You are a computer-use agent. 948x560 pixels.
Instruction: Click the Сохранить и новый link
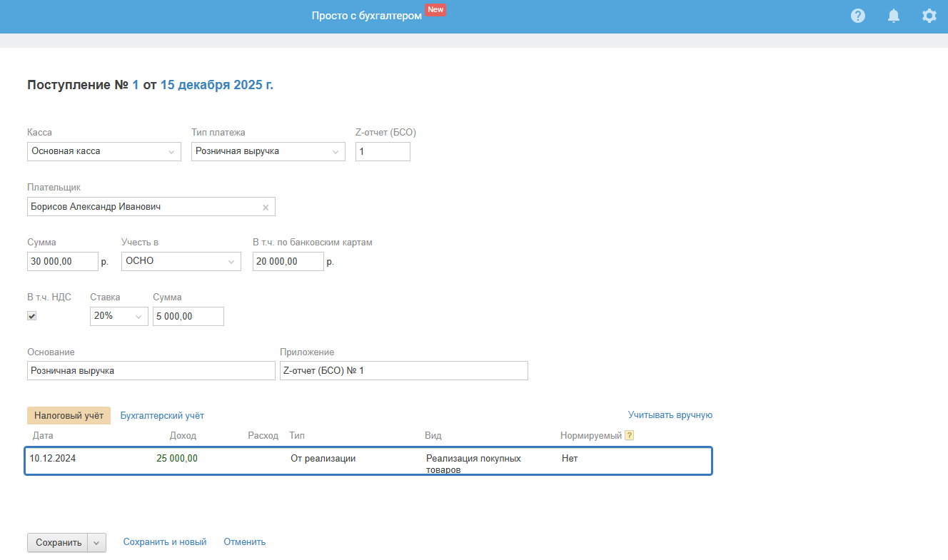(x=165, y=542)
